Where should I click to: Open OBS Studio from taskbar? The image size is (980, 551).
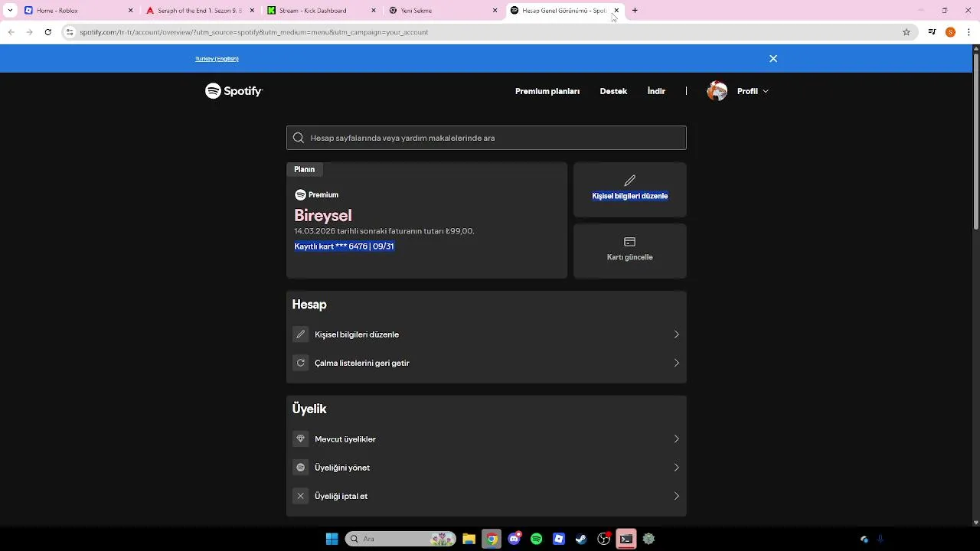click(604, 539)
